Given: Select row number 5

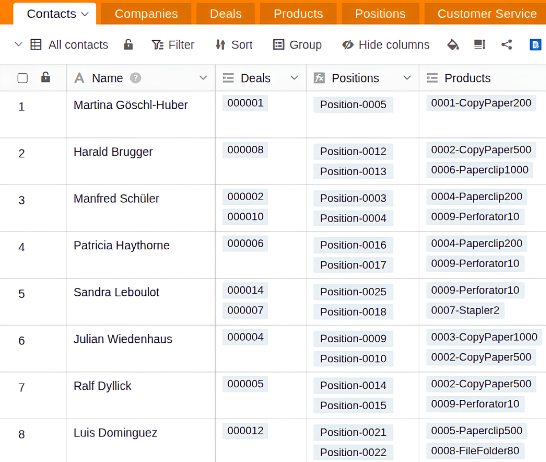Looking at the screenshot, I should [x=22, y=294].
